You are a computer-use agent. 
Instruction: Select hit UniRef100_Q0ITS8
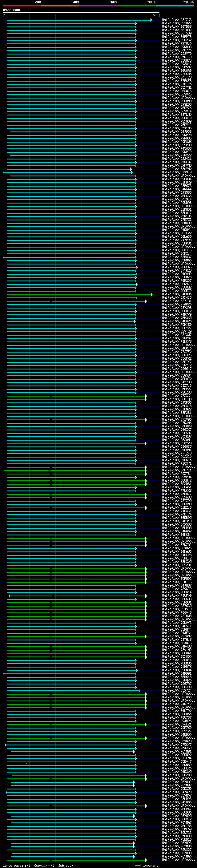point(177,78)
